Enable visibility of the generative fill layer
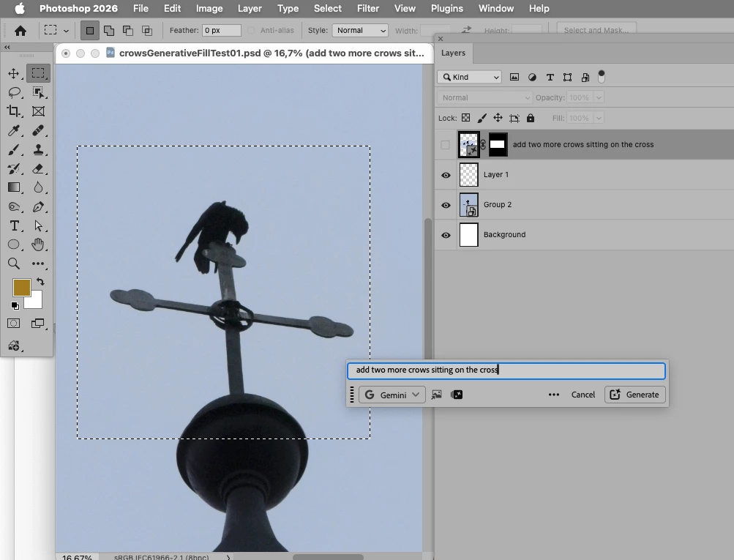 [445, 145]
